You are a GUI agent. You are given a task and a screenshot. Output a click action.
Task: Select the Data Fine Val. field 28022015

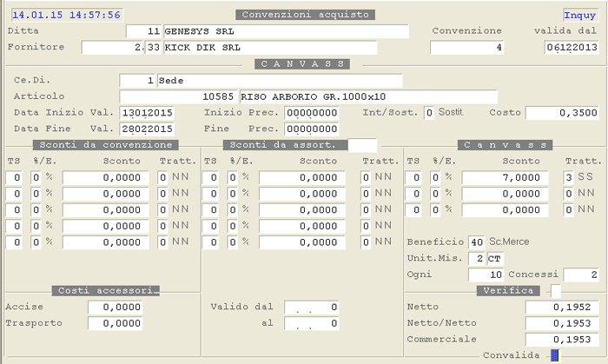click(147, 129)
